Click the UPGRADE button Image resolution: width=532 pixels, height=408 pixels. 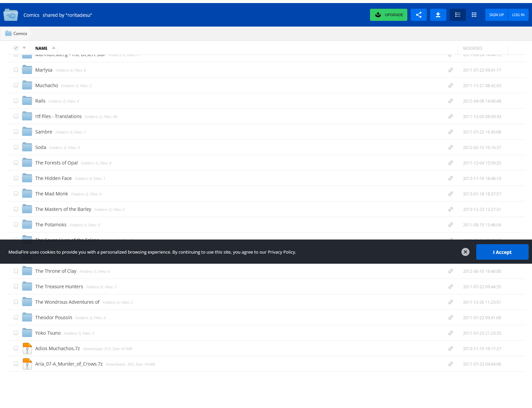388,15
